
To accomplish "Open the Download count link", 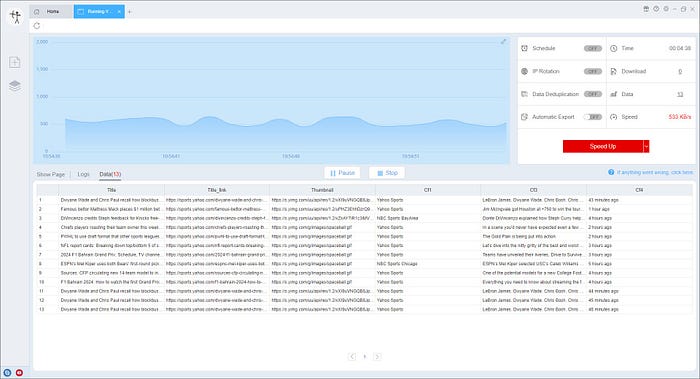I will click(x=680, y=71).
